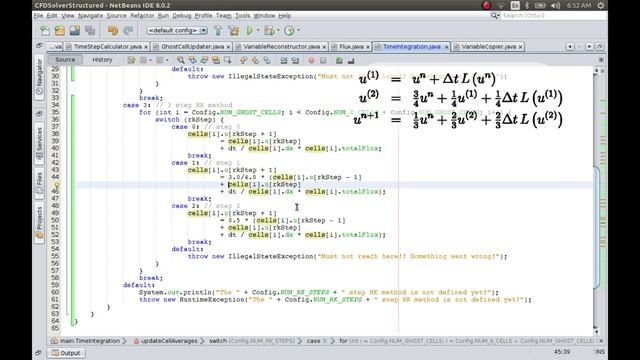This screenshot has width=640, height=360.
Task: Click the Clean and Build Project icon
Action: pyautogui.click(x=234, y=31)
